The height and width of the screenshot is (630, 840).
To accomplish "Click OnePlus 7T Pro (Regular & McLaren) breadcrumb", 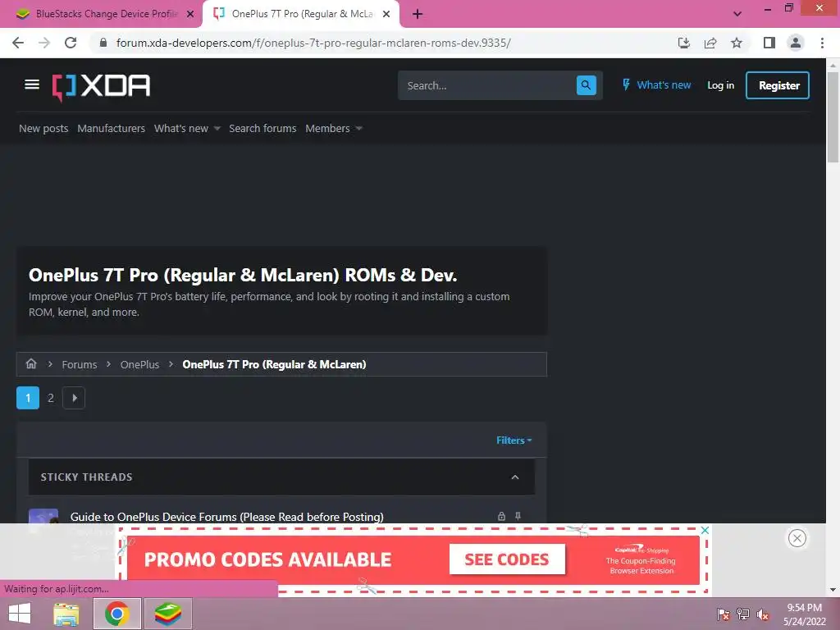I will click(274, 364).
